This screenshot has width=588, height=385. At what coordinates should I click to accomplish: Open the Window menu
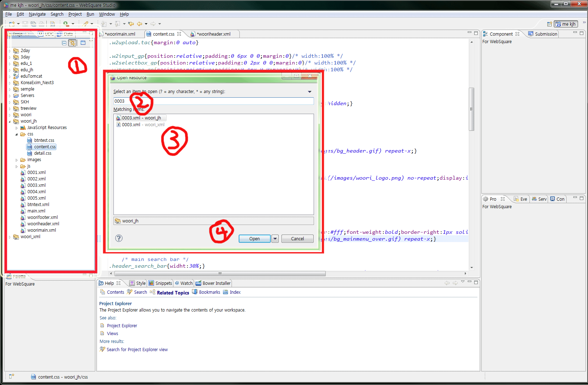pyautogui.click(x=107, y=14)
